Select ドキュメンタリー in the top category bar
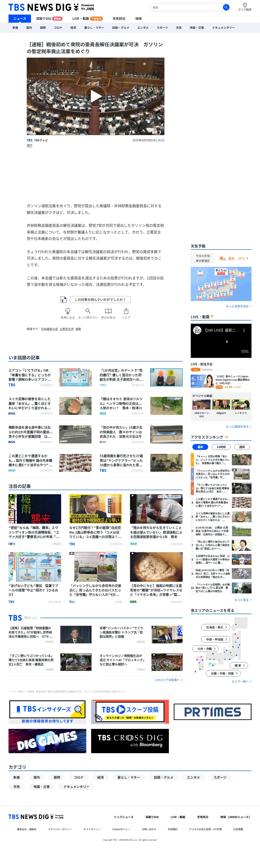The height and width of the screenshot is (868, 260). tap(223, 28)
